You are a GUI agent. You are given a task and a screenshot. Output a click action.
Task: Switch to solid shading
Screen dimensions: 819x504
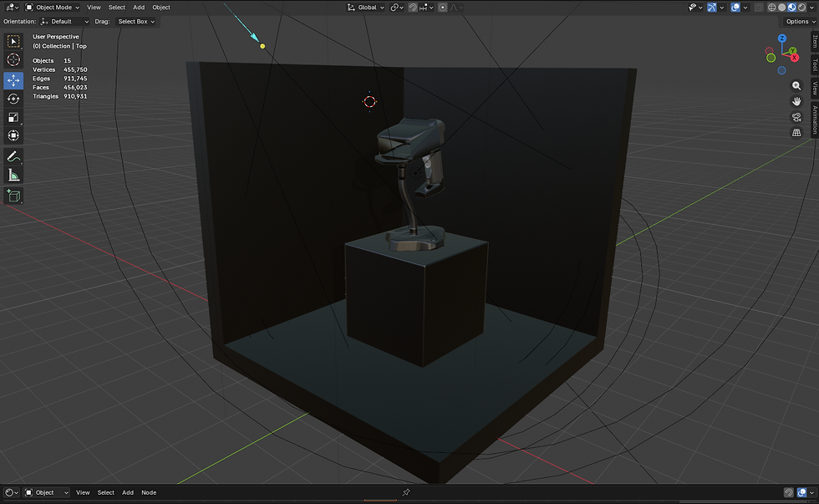click(x=782, y=8)
